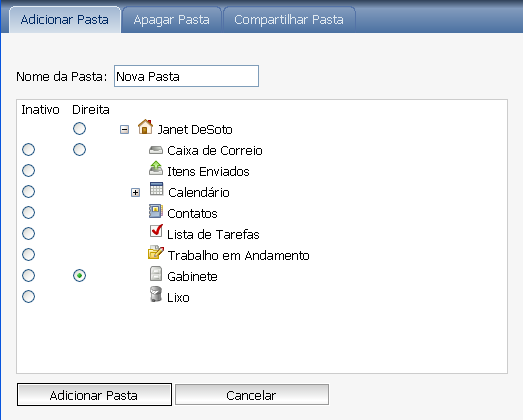Viewport: 523px width, 420px height.
Task: Click the Lixo trash can icon
Action: pyautogui.click(x=156, y=294)
